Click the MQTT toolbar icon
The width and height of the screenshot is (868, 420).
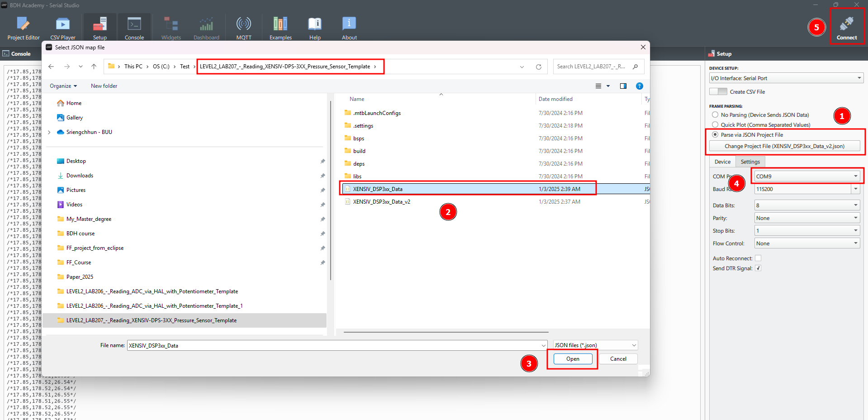click(243, 28)
